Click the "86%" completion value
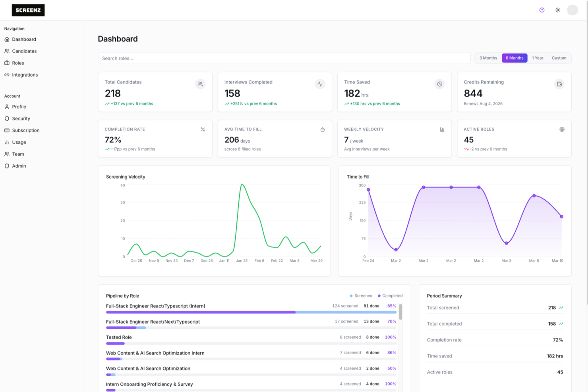 click(392, 353)
